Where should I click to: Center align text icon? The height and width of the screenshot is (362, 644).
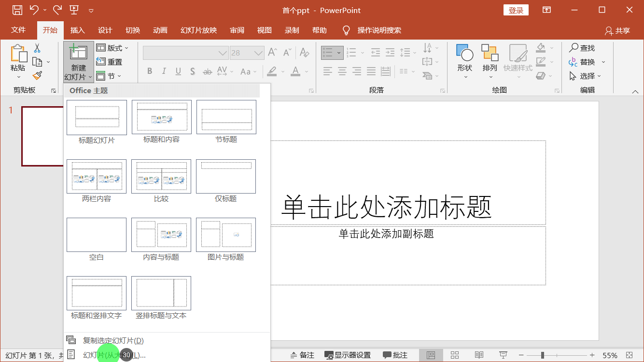click(342, 71)
